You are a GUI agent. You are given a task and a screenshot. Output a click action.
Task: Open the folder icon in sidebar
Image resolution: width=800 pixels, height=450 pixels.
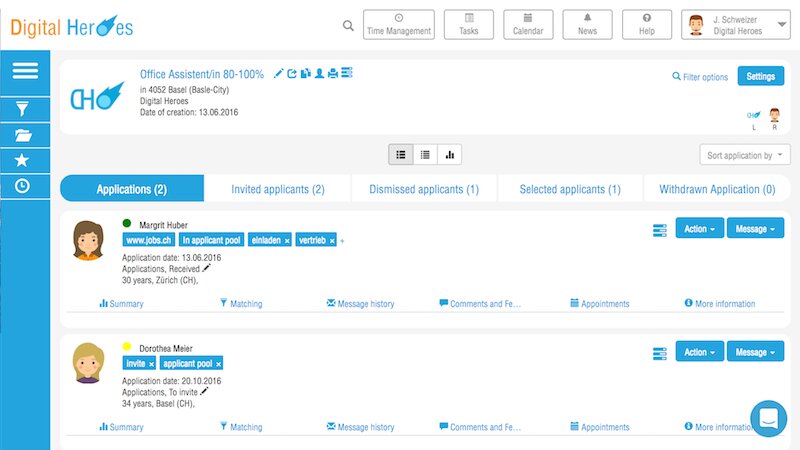tap(24, 135)
